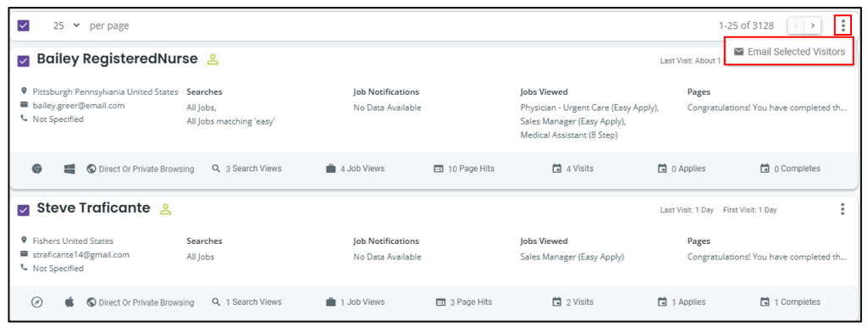The width and height of the screenshot is (868, 327).
Task: Click the phone icon in Steve's card
Action: [x=24, y=268]
